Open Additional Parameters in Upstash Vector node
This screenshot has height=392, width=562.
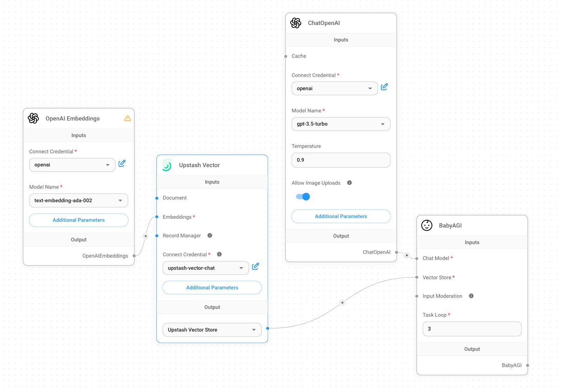click(212, 288)
